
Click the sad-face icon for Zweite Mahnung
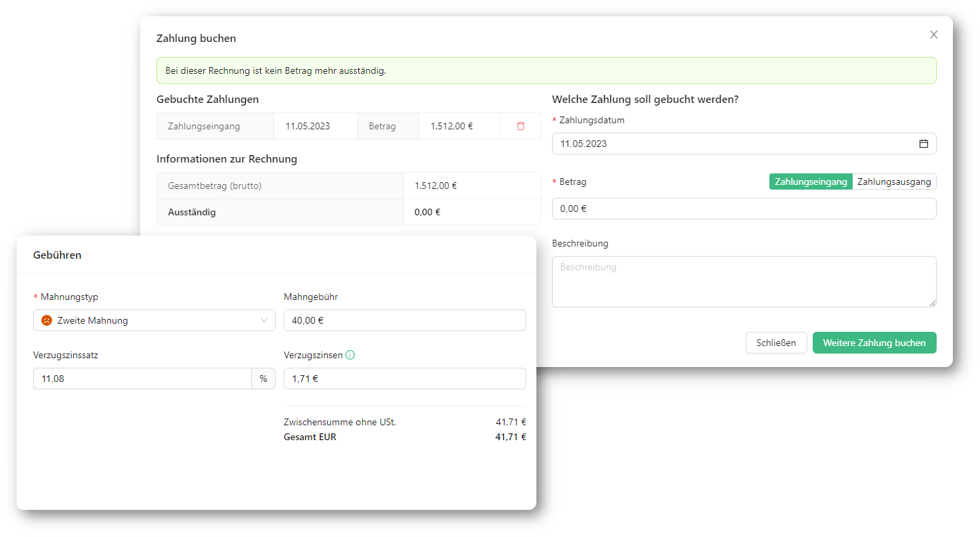[x=47, y=320]
